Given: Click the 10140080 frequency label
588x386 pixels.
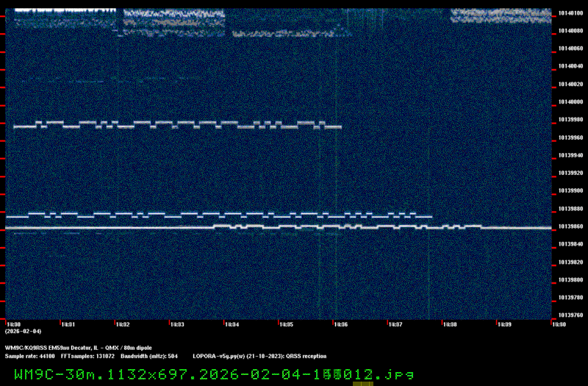Looking at the screenshot, I should [570, 31].
